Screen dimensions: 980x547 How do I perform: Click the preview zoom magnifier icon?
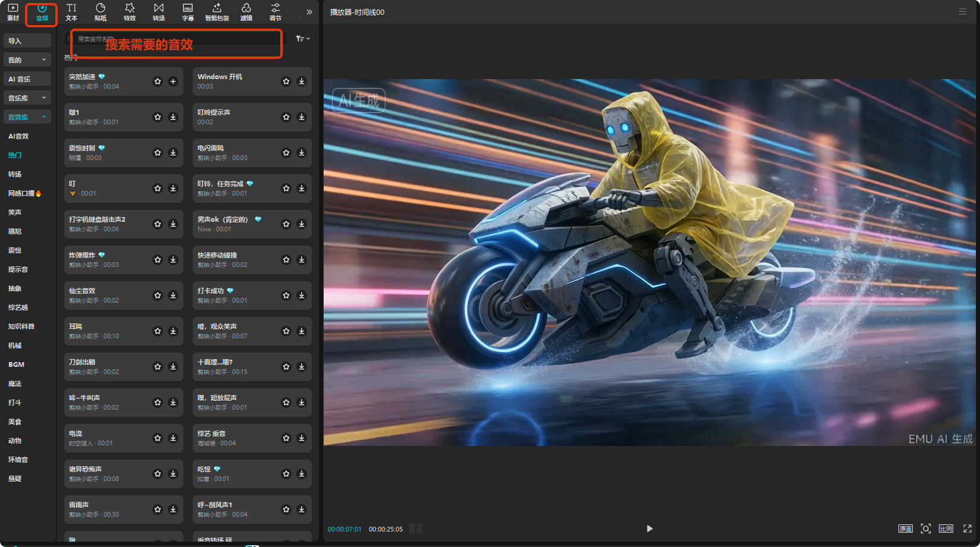[925, 529]
